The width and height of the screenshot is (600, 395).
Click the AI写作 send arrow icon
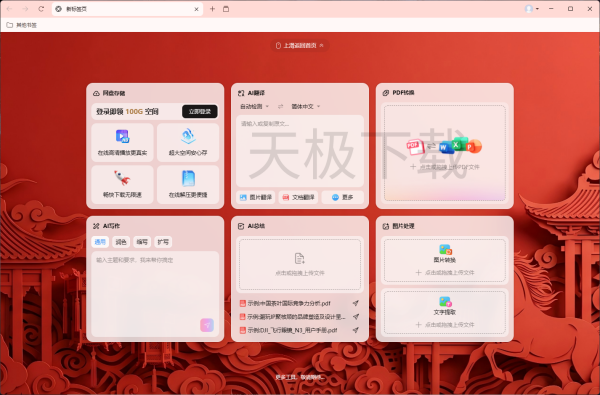[207, 325]
